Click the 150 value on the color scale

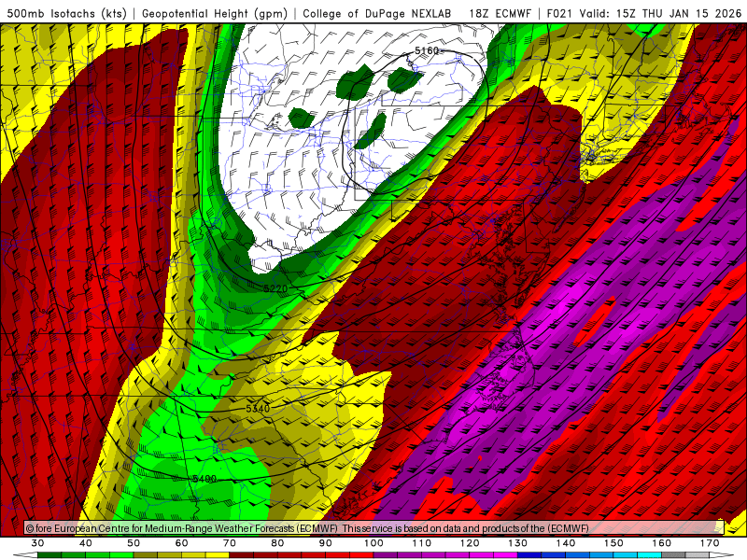pos(614,543)
